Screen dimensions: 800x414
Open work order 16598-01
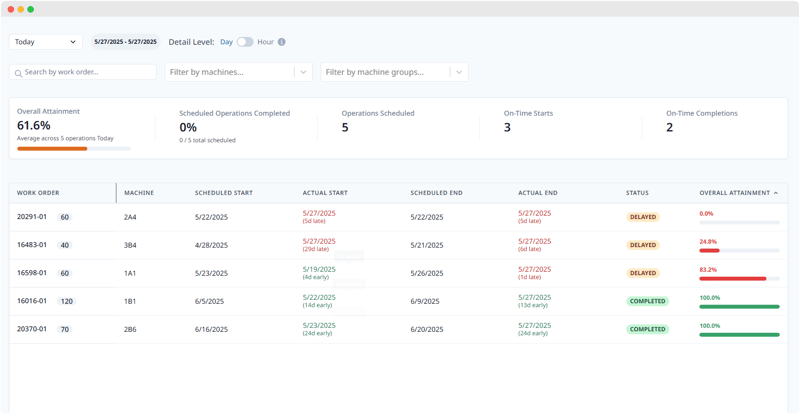pos(32,273)
